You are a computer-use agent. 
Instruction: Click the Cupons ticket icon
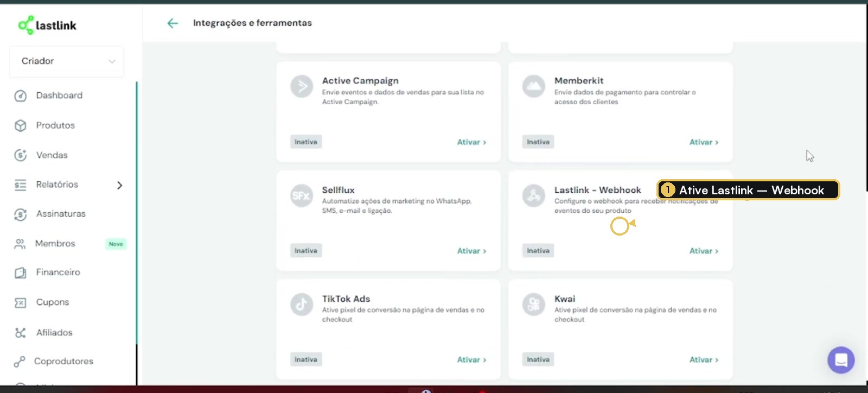(x=21, y=303)
